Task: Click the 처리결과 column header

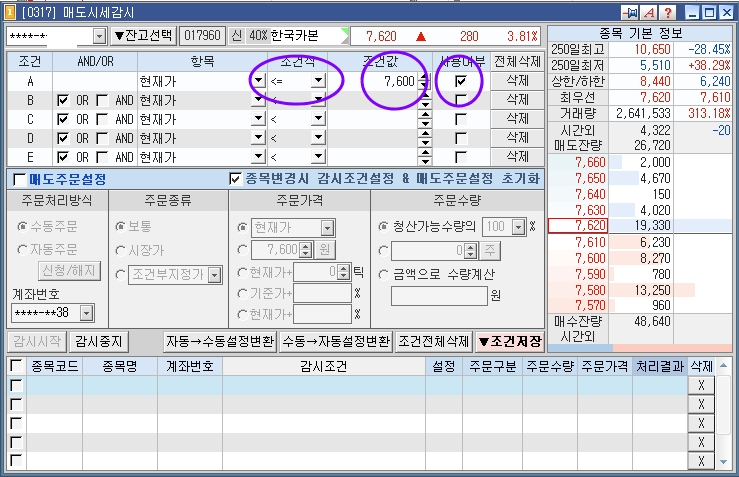Action: [660, 366]
